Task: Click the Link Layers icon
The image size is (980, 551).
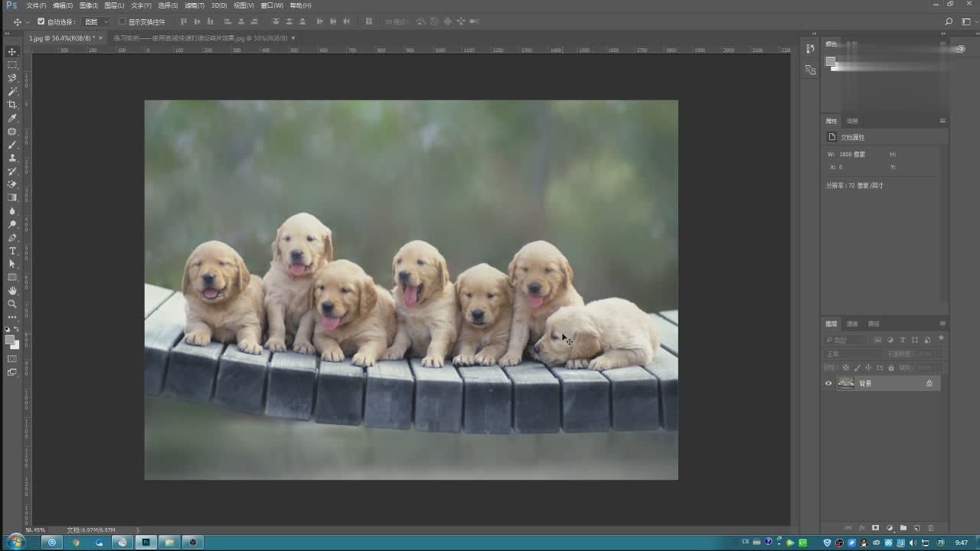Action: [x=848, y=528]
